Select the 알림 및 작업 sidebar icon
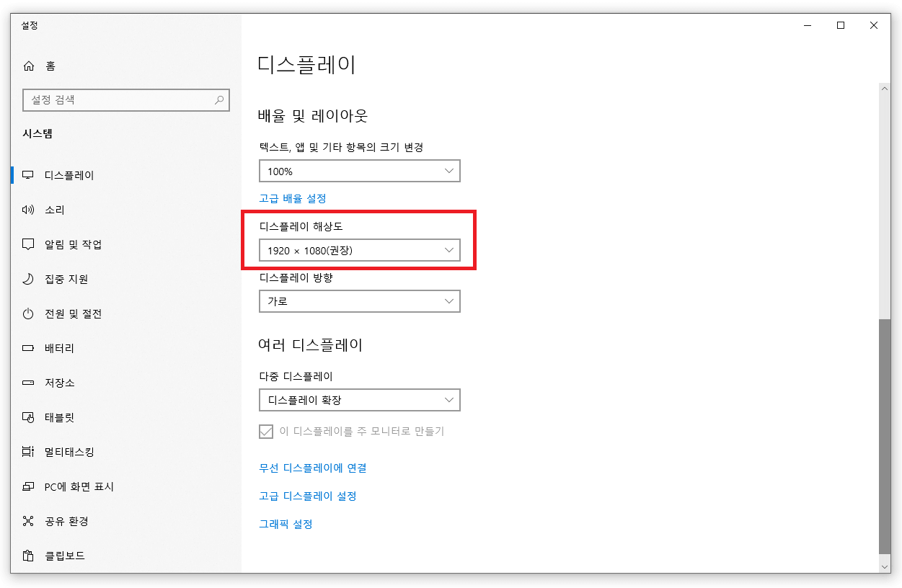902x588 pixels. (29, 244)
